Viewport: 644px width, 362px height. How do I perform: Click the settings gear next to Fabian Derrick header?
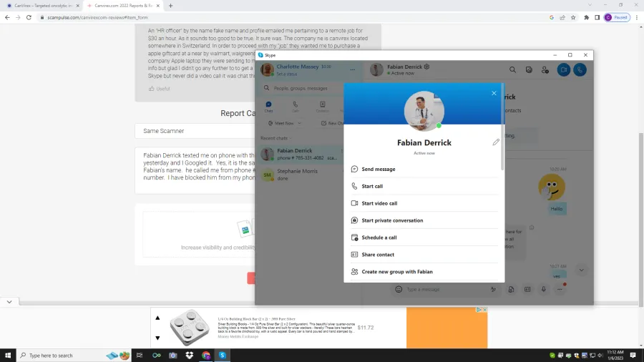coord(426,67)
